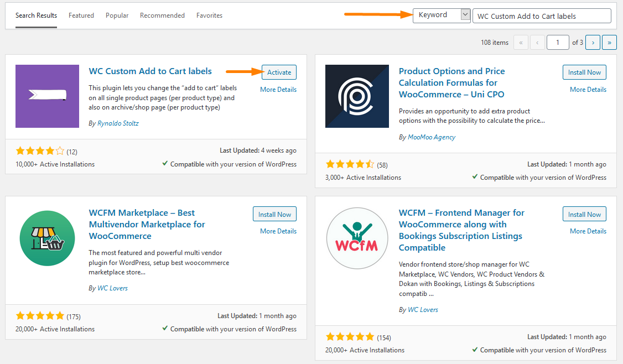Open the WCFM Marketplace plugin icon

click(47, 238)
